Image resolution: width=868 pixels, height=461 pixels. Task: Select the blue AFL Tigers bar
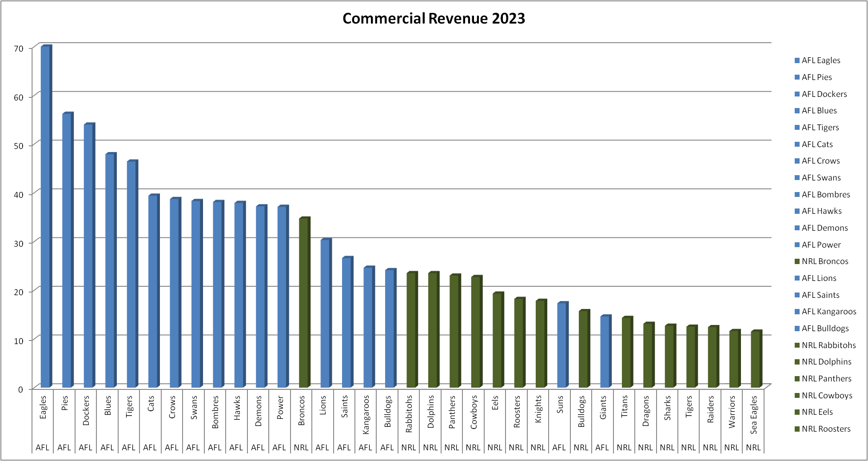coord(132,274)
